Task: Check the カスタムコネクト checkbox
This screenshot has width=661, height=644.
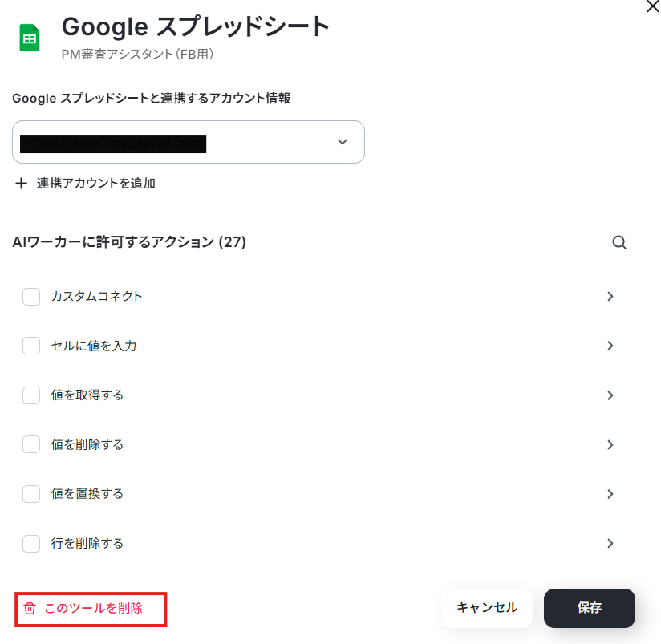Action: (31, 297)
